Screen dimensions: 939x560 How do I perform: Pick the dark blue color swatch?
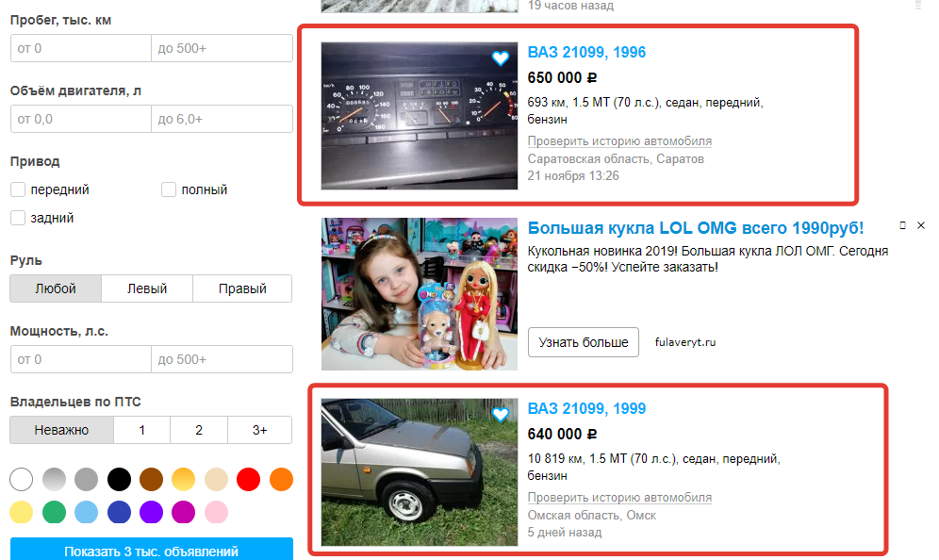pyautogui.click(x=119, y=512)
